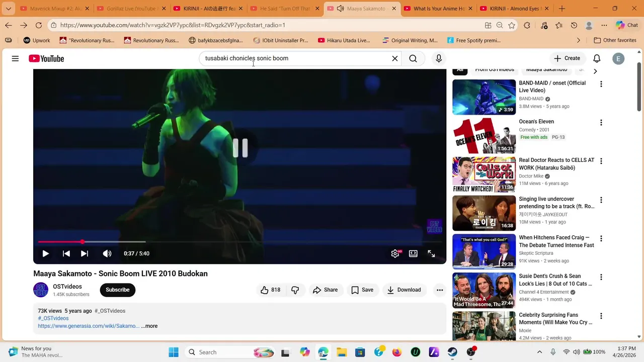Screen dimensions: 644x362
Task: Skip to the previous video
Action: 66,253
